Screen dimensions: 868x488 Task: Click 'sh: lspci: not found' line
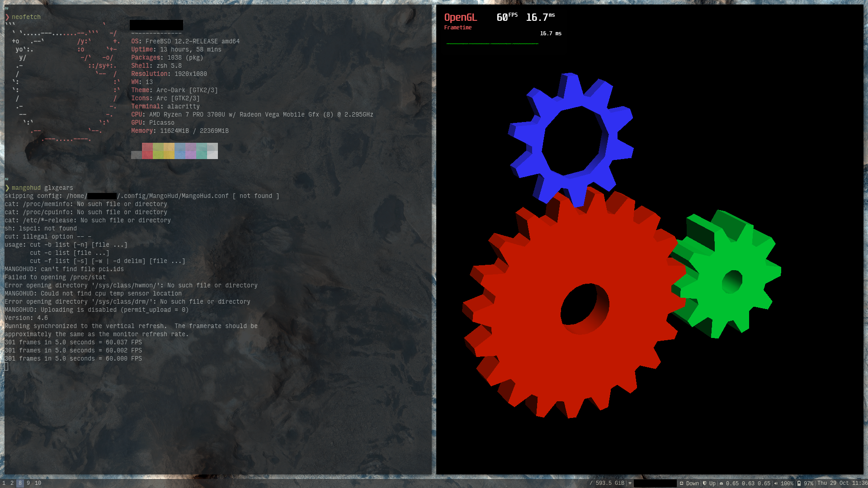pos(41,229)
